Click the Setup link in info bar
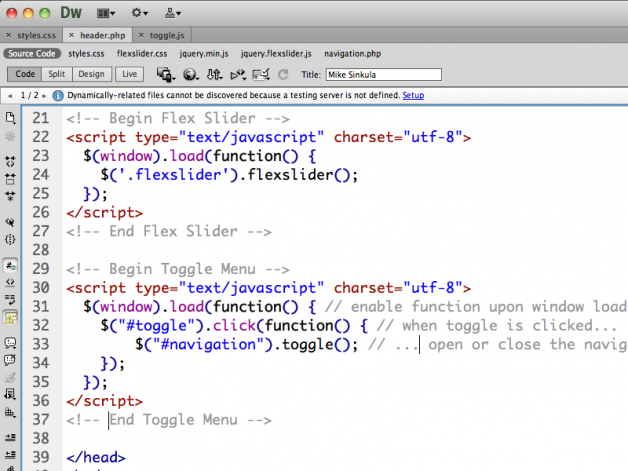The width and height of the screenshot is (628, 471). coord(413,95)
